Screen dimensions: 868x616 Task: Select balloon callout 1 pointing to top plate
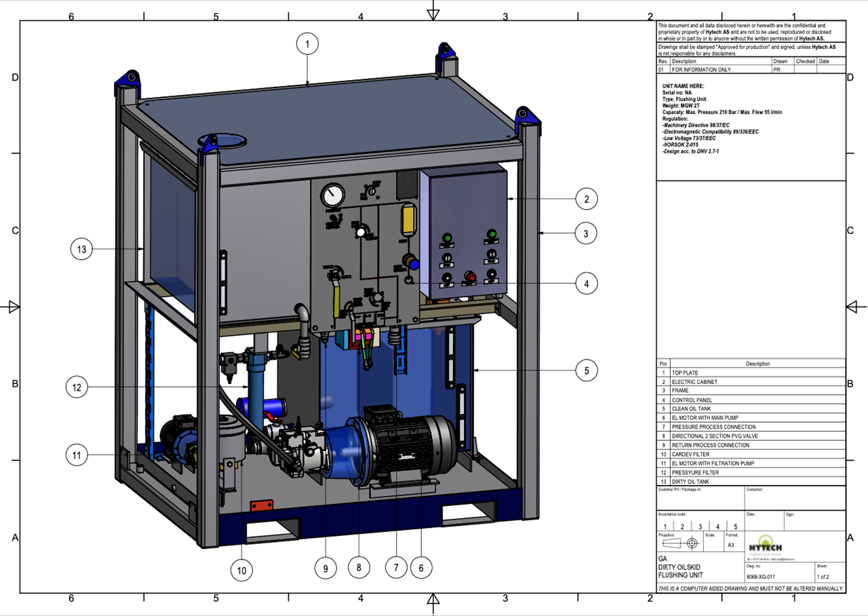click(307, 43)
